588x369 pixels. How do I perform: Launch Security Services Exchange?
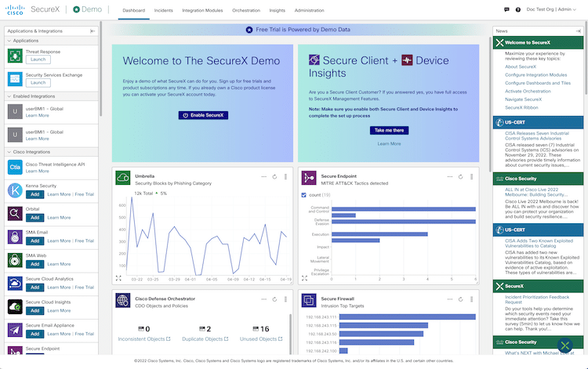38,83
